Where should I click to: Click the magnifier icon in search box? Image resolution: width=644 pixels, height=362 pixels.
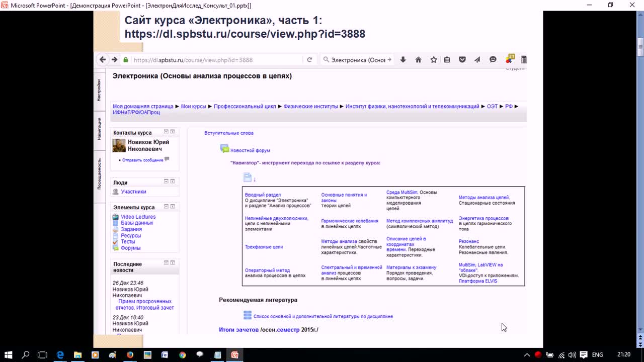tap(326, 59)
